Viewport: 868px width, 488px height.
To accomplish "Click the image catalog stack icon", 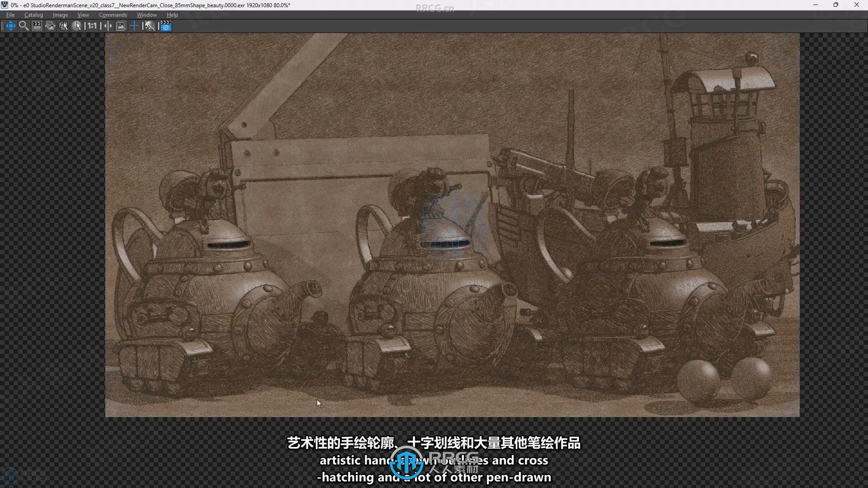I will (x=50, y=26).
